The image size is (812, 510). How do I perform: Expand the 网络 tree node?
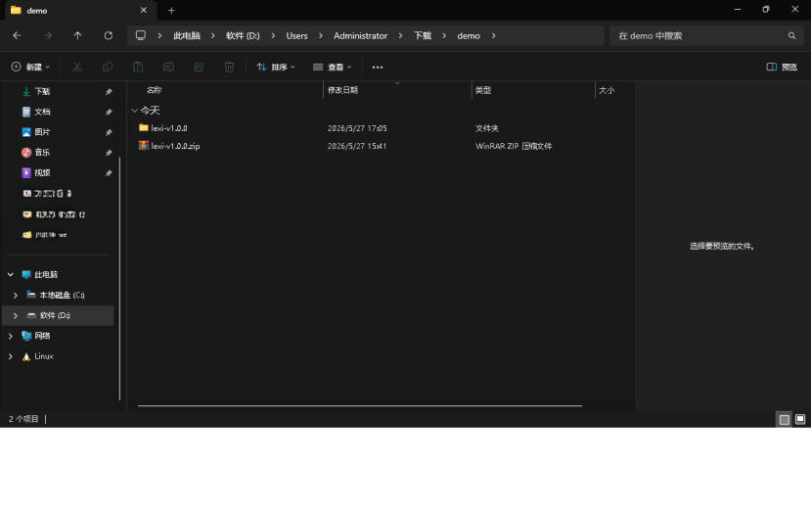point(11,336)
